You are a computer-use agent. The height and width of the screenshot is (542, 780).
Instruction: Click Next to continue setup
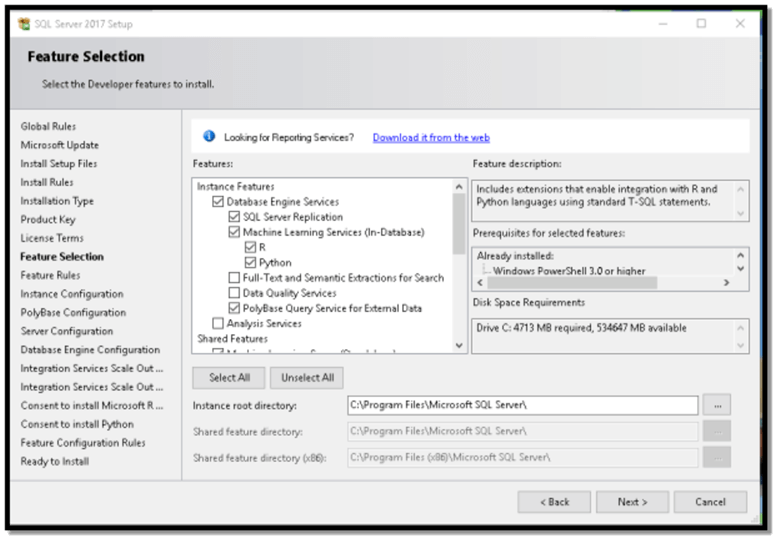click(632, 502)
